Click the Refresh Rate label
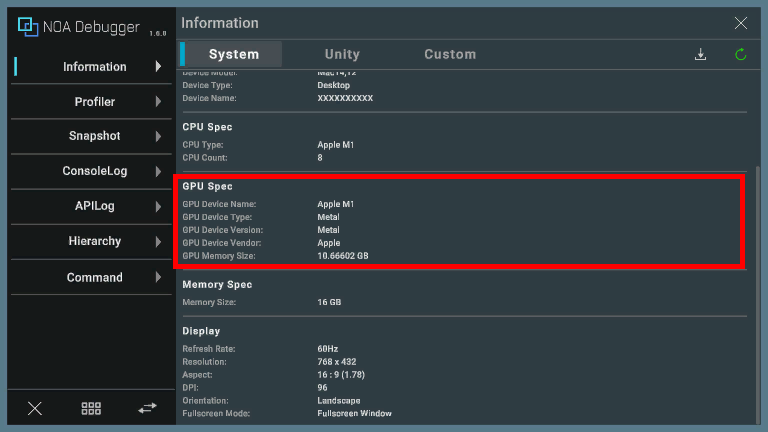 [209, 349]
